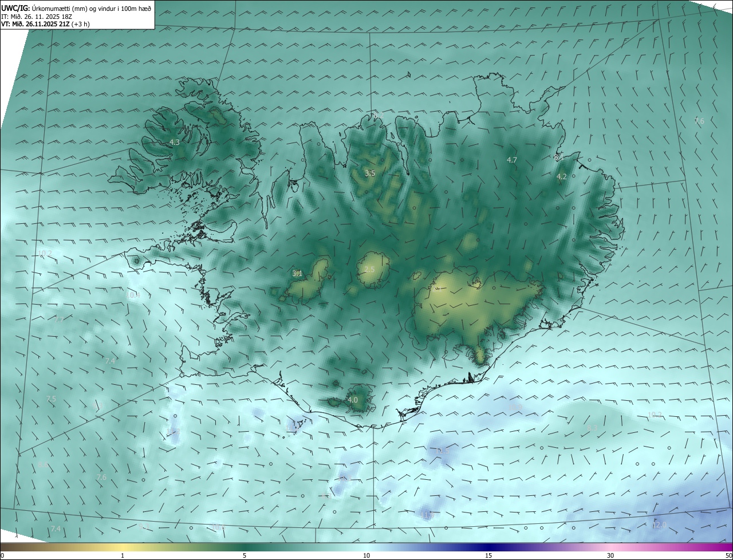Viewport: 733px width, 560px height.
Task: Select the 50 tick on the color scale
Action: [728, 555]
